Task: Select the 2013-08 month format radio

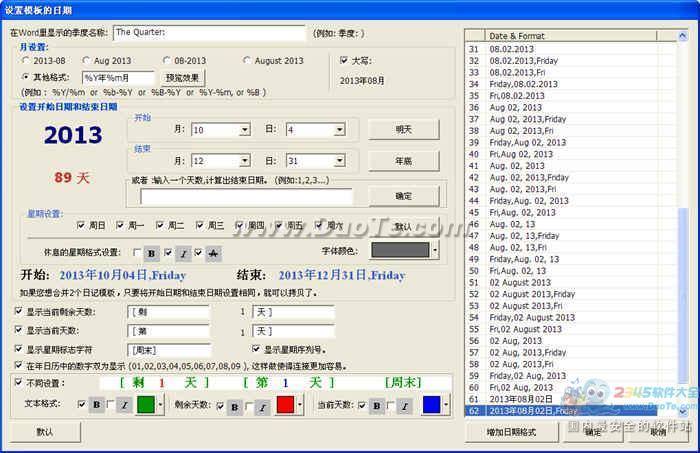Action: [x=26, y=60]
